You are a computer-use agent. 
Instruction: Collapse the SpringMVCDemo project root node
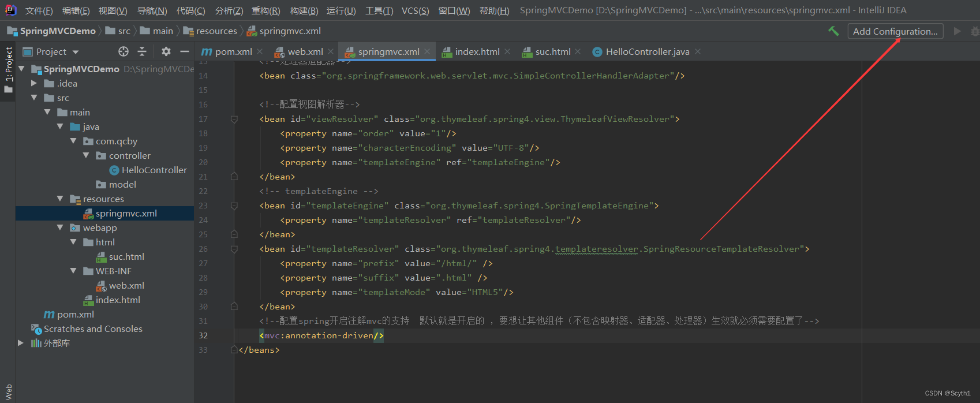[21, 69]
